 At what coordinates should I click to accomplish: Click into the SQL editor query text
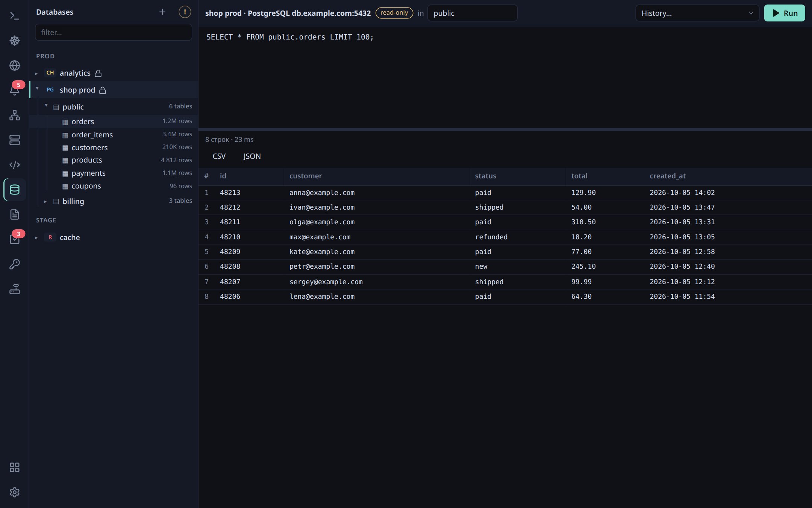click(290, 37)
